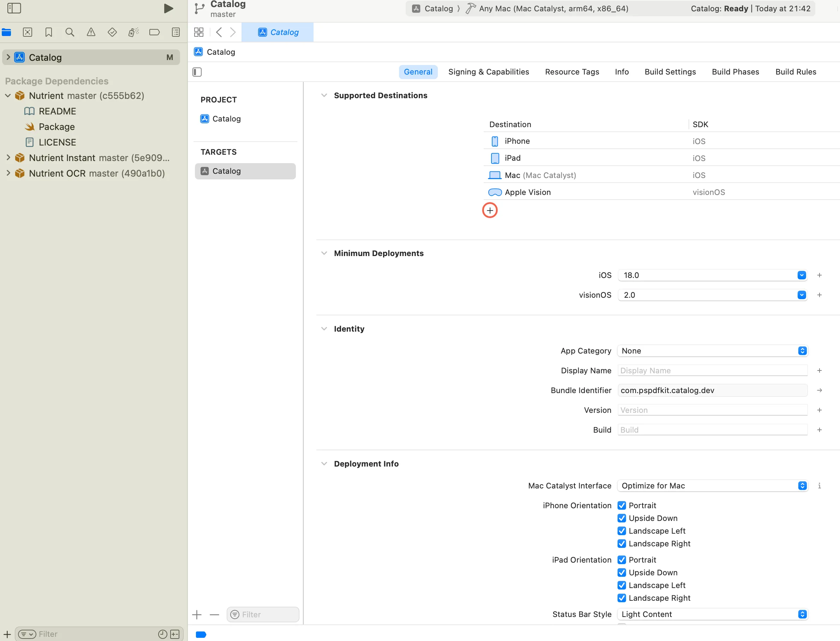Open the Source Control navigator
Image resolution: width=840 pixels, height=641 pixels.
coord(28,32)
